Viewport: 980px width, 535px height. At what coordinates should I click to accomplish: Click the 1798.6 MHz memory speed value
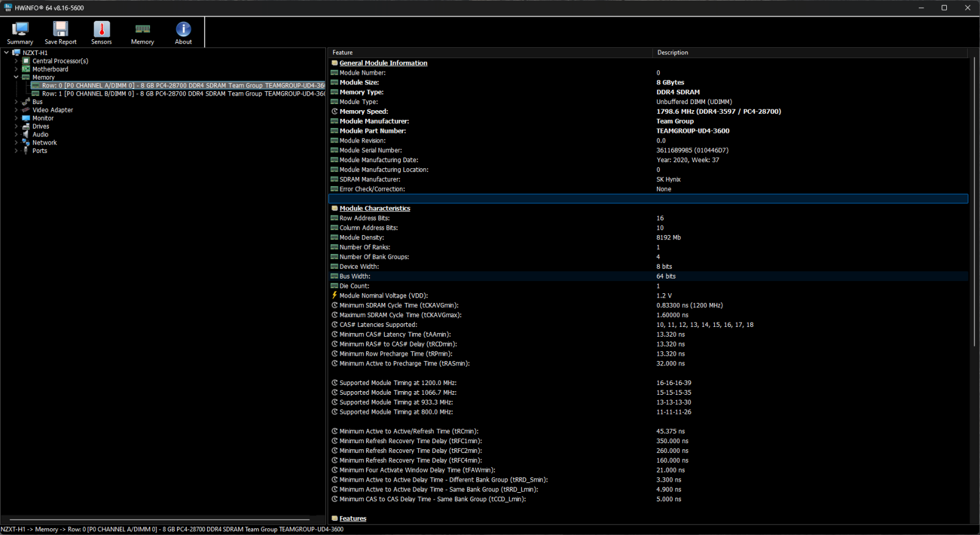point(718,111)
